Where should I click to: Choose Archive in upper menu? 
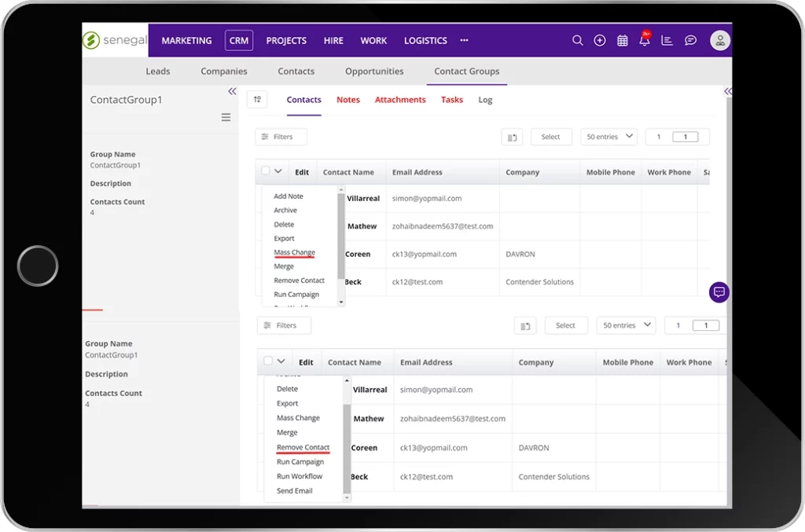[285, 210]
